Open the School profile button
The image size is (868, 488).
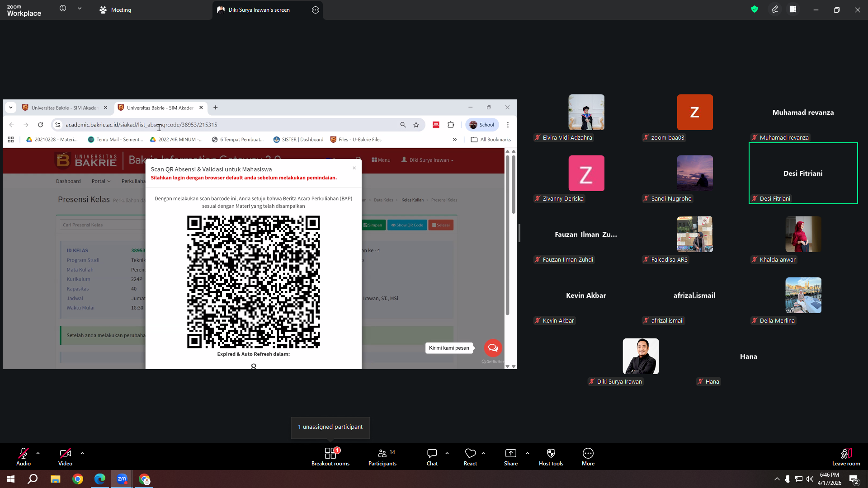(482, 125)
